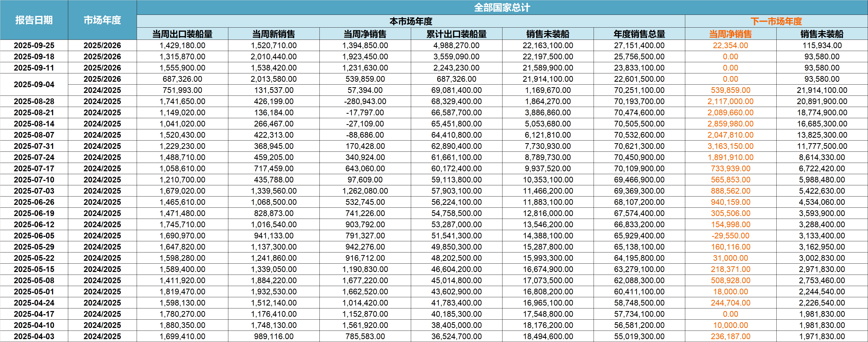Select the merged 2025-09-04 date cell

34,85
